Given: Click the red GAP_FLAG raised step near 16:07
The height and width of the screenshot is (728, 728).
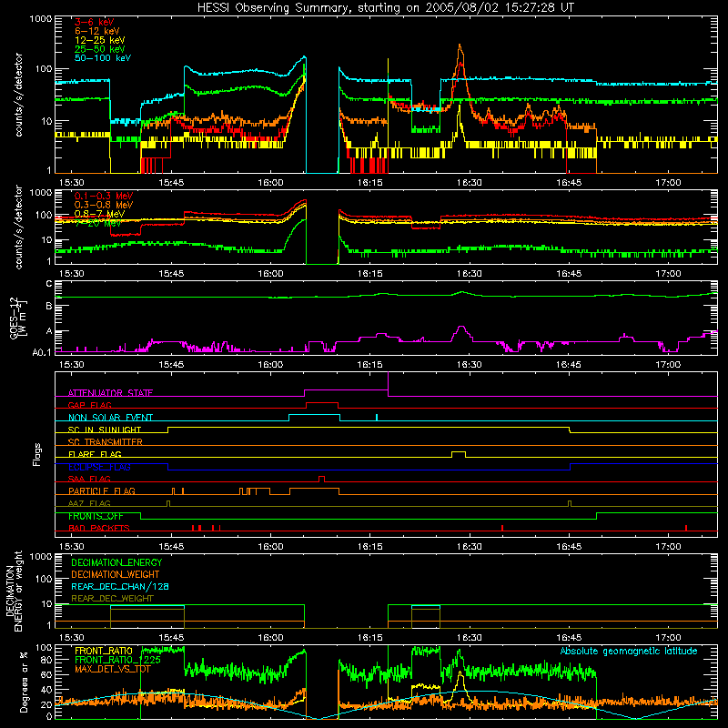Looking at the screenshot, I should 322,404.
